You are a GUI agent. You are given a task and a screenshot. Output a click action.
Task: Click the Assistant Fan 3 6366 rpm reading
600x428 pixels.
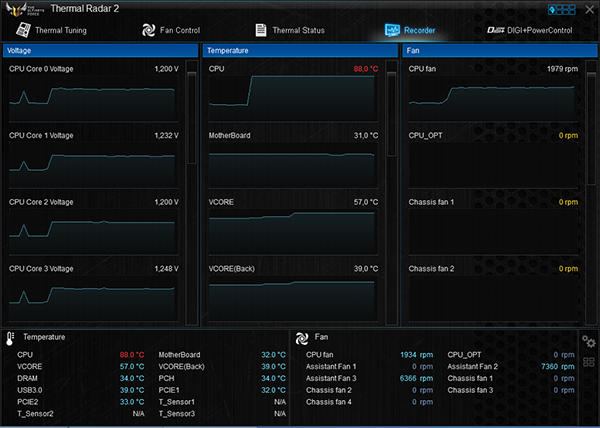point(416,378)
